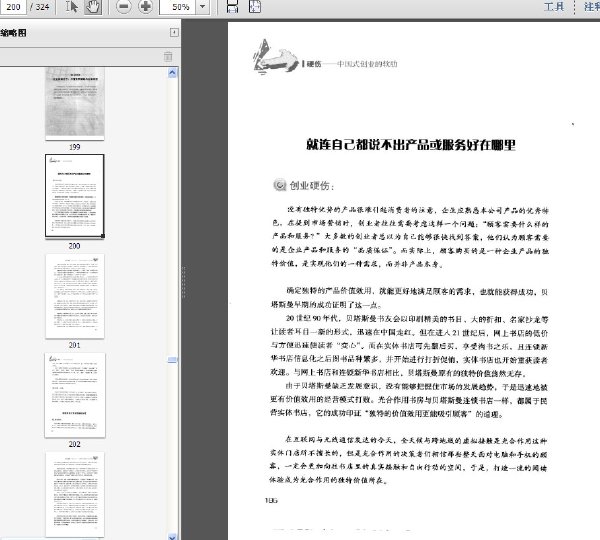Click the zoom percentage field showing 50%

[178, 7]
